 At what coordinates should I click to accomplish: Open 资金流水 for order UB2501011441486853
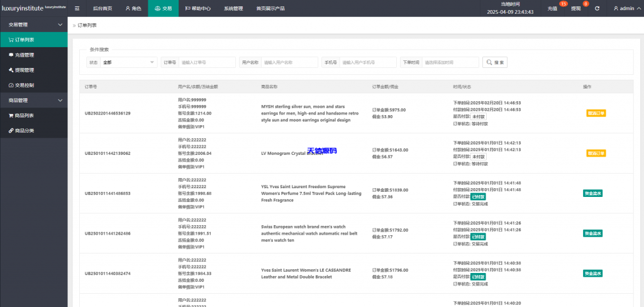click(x=592, y=194)
